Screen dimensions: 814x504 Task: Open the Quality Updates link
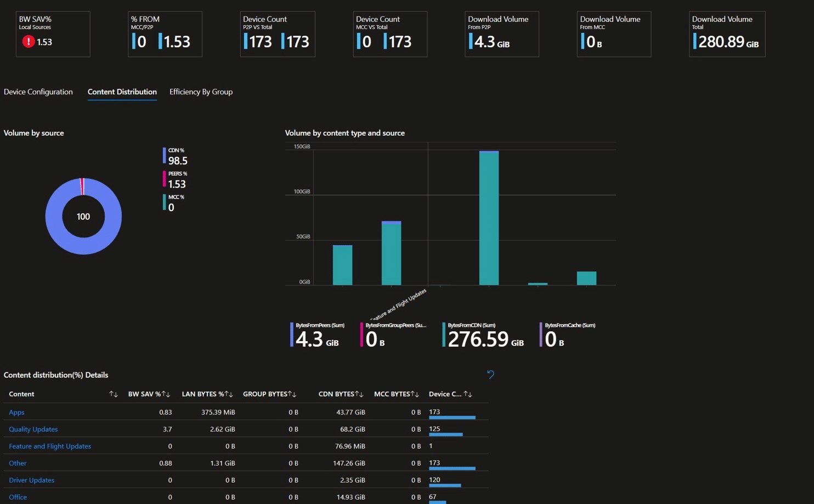pos(33,429)
